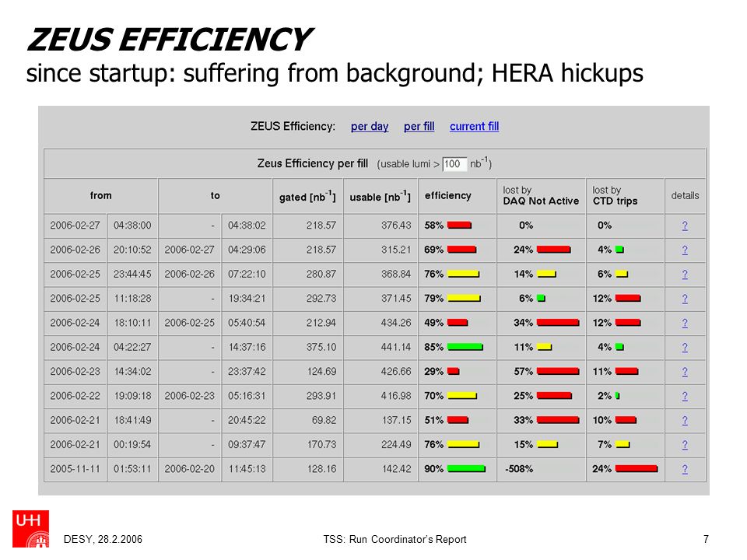Click the 'details' column header
The height and width of the screenshot is (560, 747).
[685, 196]
